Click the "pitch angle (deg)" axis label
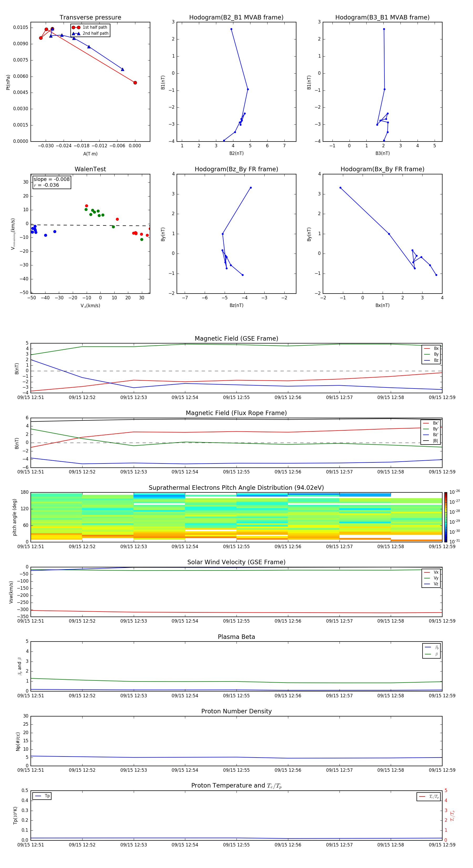The width and height of the screenshot is (473, 868). point(14,517)
